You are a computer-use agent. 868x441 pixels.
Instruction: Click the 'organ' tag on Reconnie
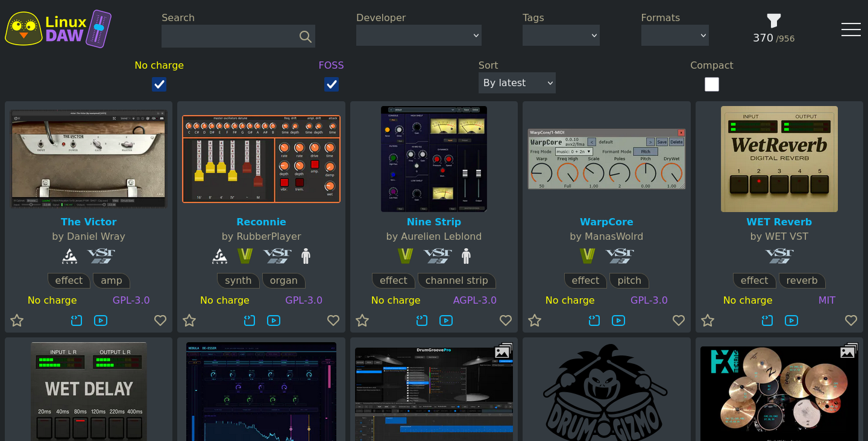click(x=284, y=280)
